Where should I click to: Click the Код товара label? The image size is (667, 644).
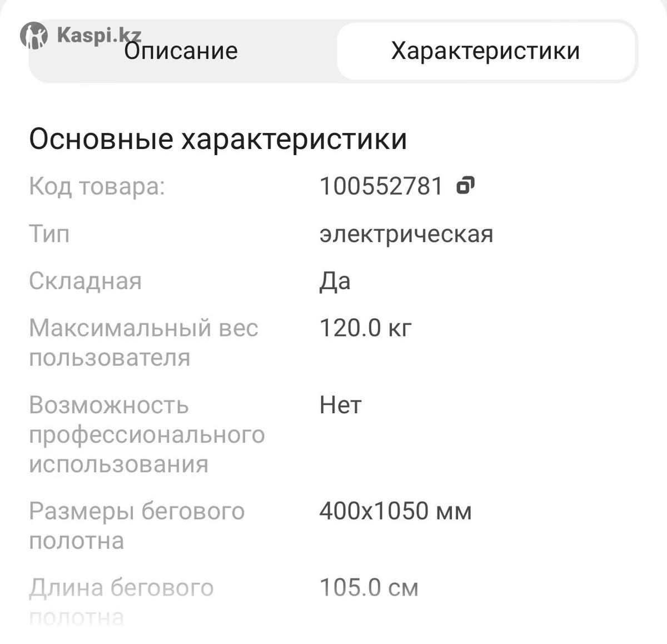pos(97,186)
